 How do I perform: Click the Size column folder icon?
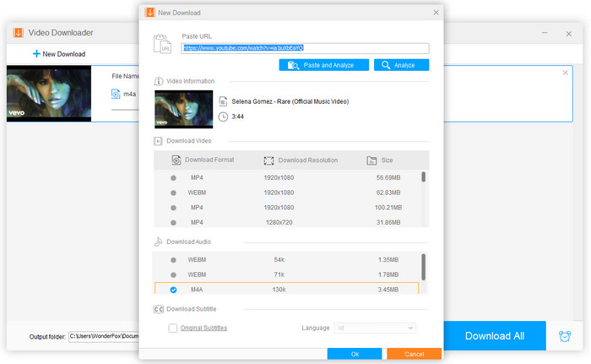[371, 160]
